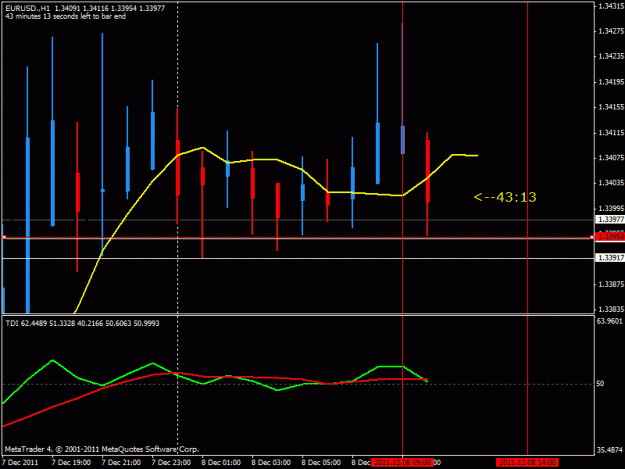Select the red 1.33950 horizontal line price tag
This screenshot has width=625, height=469.
coord(610,237)
